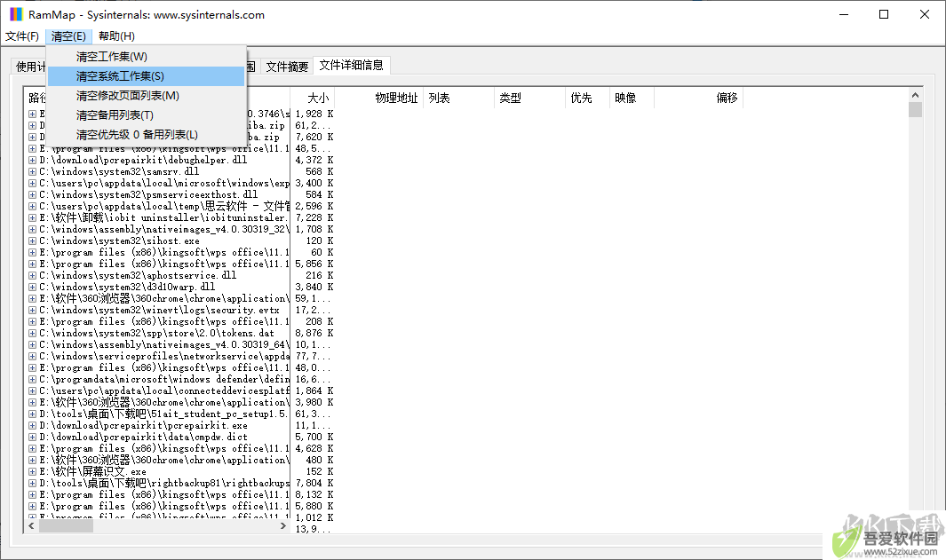
Task: Switch to the 文件摘要 tab
Action: [x=287, y=67]
